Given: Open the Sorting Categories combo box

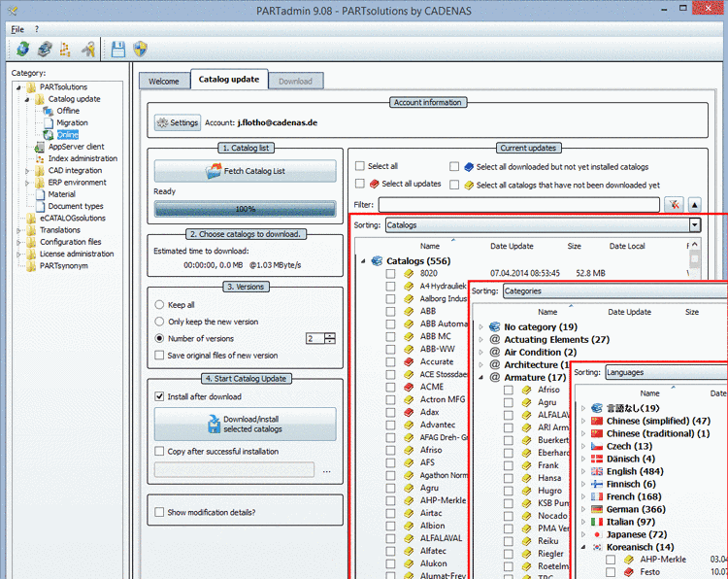Looking at the screenshot, I should [615, 290].
